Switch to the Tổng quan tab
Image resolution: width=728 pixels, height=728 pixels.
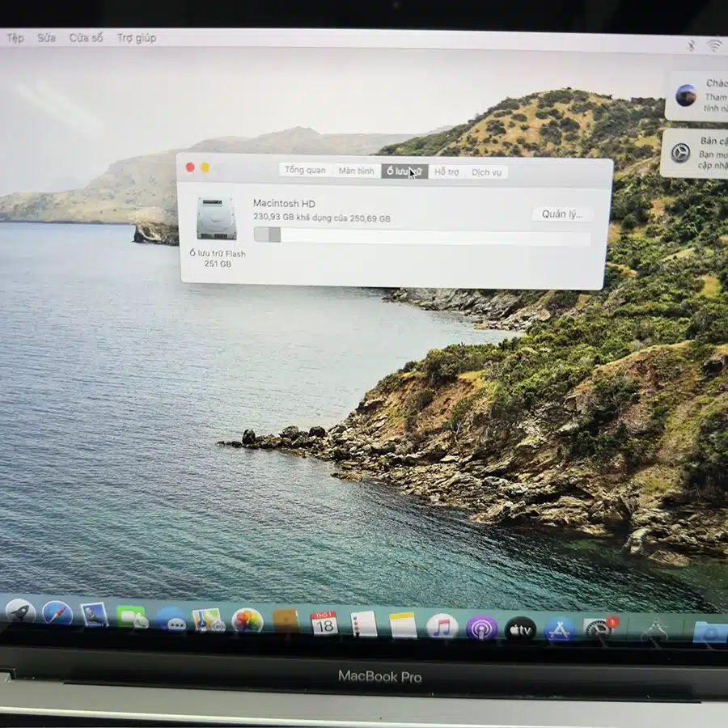click(x=304, y=171)
